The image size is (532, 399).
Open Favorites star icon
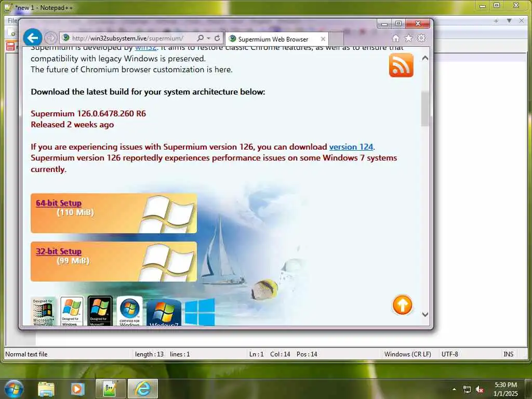click(x=408, y=38)
